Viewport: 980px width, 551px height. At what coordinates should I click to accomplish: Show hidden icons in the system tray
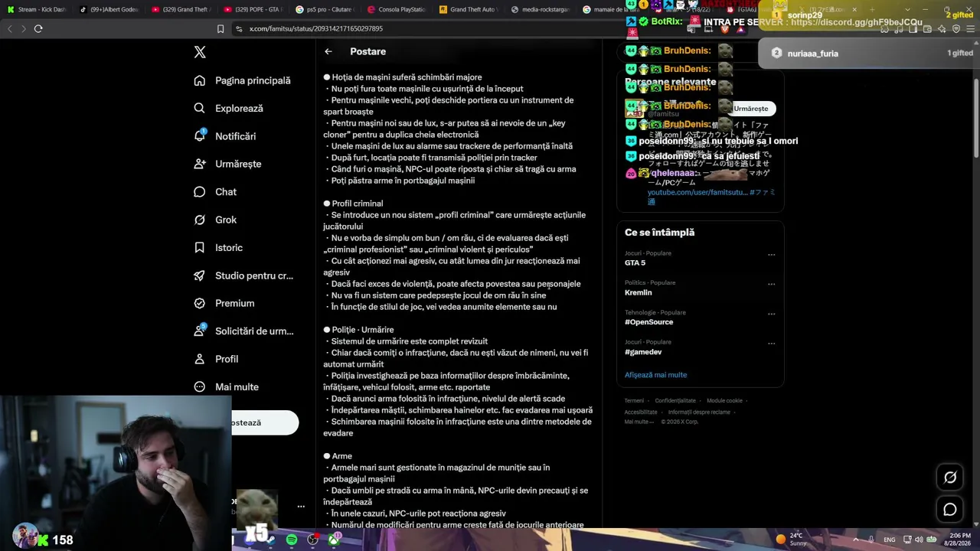[856, 540]
